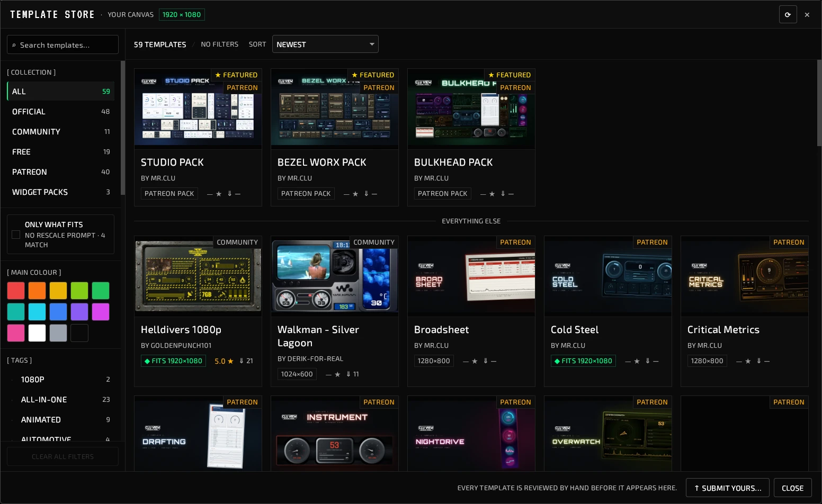Open the Helldivers 1080p preview thumbnail

(x=198, y=276)
